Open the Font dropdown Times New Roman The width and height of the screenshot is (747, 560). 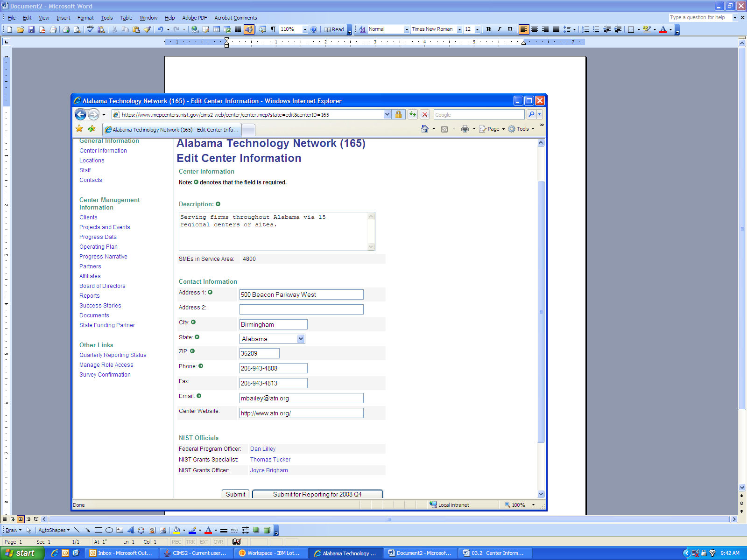click(x=459, y=29)
